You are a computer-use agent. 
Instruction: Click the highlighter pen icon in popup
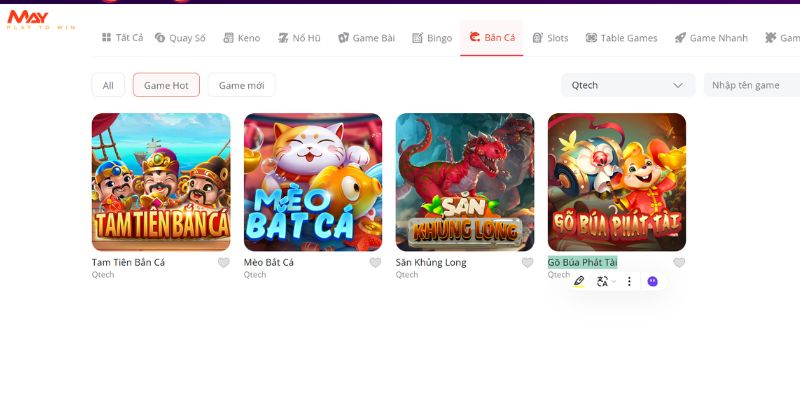point(579,281)
